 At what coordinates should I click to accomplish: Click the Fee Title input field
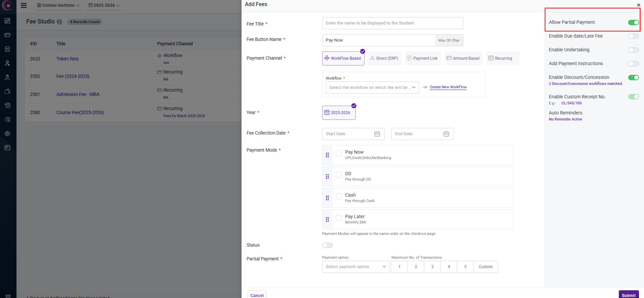392,23
